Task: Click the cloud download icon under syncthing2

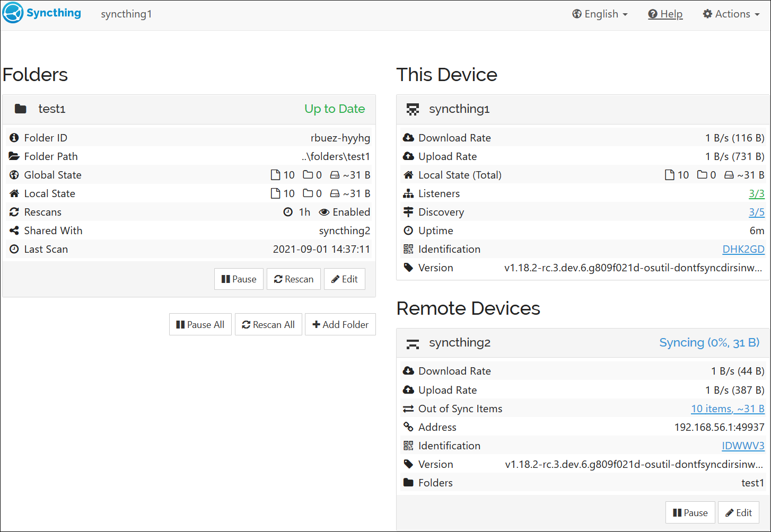Action: click(408, 371)
